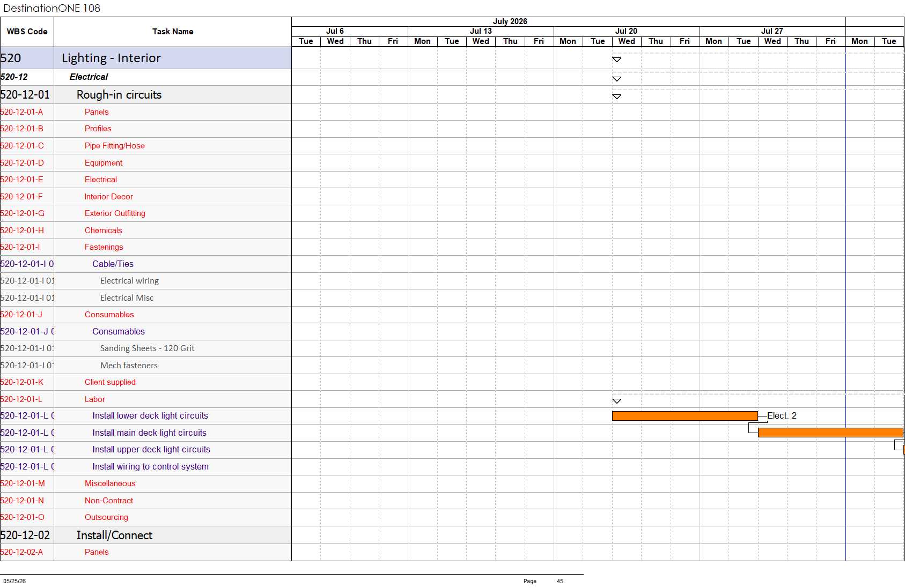Click the summary triangle in the Rough-in circuits row
The width and height of the screenshot is (905, 588).
click(617, 97)
